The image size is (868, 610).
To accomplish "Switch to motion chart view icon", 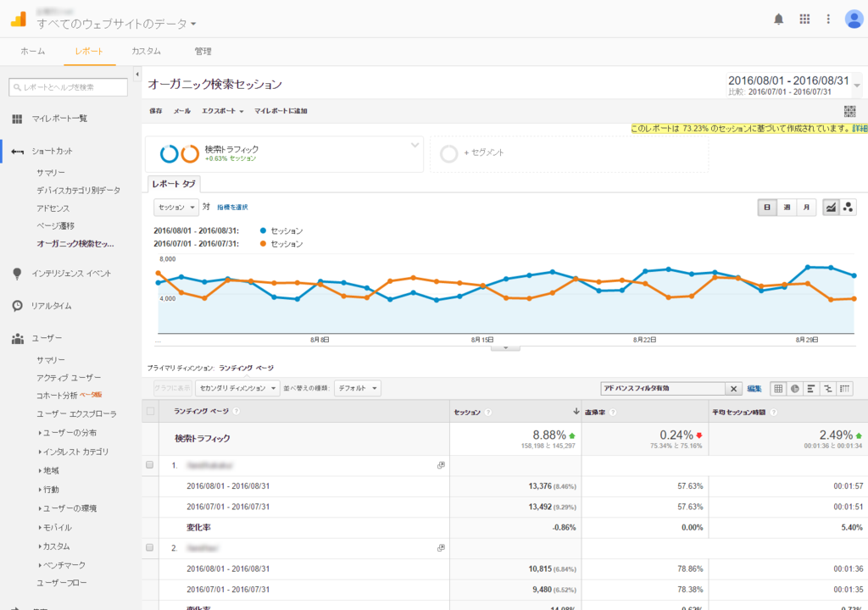I will click(x=848, y=207).
